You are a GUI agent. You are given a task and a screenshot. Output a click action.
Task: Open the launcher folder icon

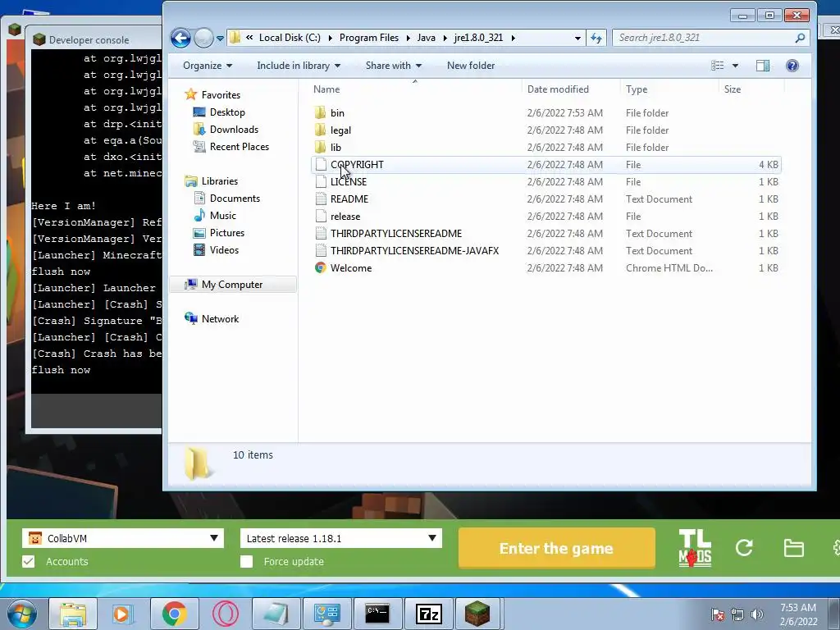(x=793, y=548)
